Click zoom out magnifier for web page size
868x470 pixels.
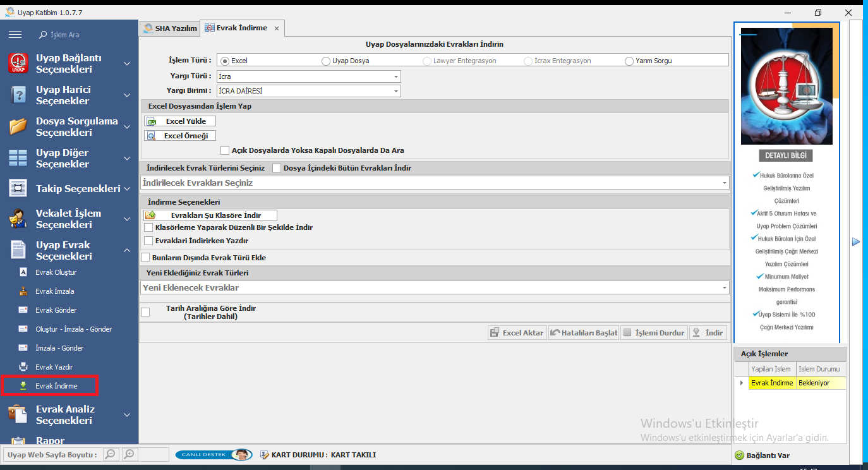[111, 454]
